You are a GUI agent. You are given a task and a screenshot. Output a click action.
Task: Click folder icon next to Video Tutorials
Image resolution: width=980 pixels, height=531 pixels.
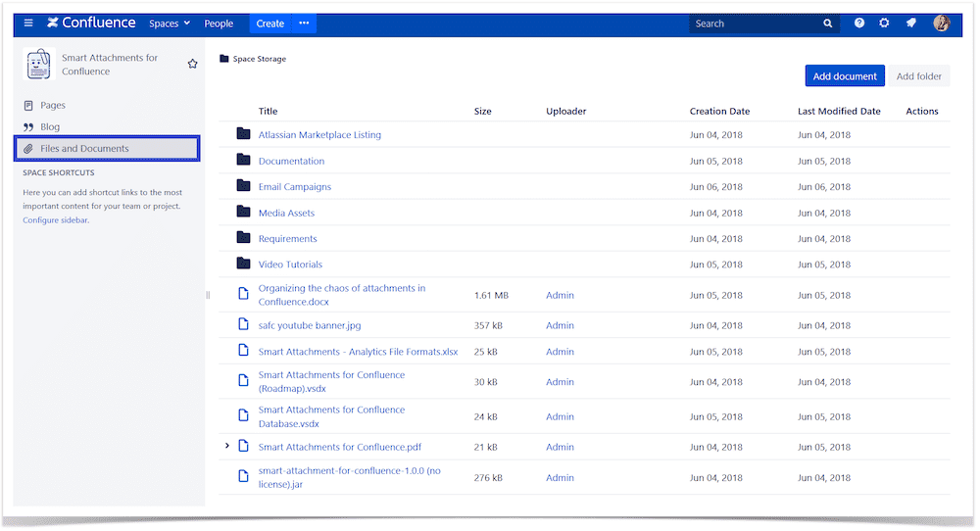pyautogui.click(x=243, y=264)
